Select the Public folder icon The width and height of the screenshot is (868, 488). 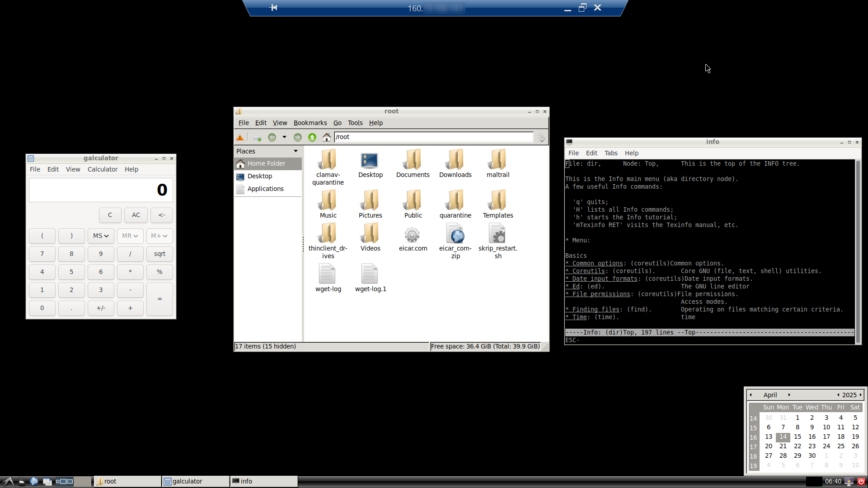(x=413, y=200)
